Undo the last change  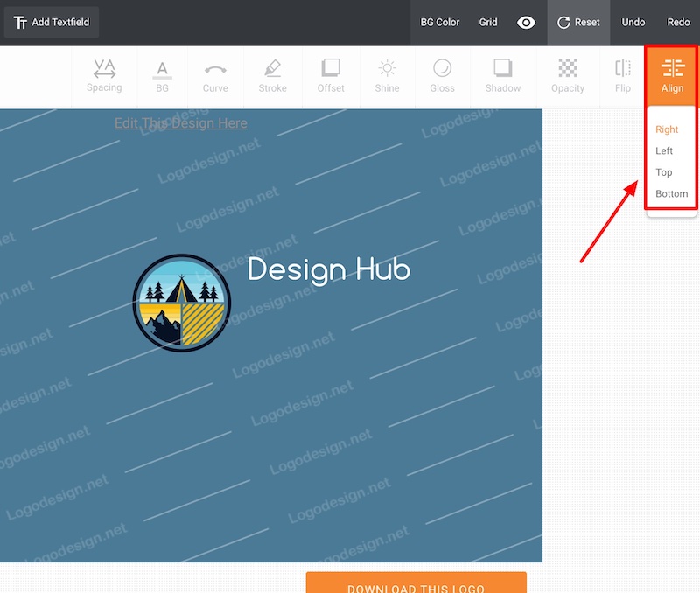tap(633, 23)
